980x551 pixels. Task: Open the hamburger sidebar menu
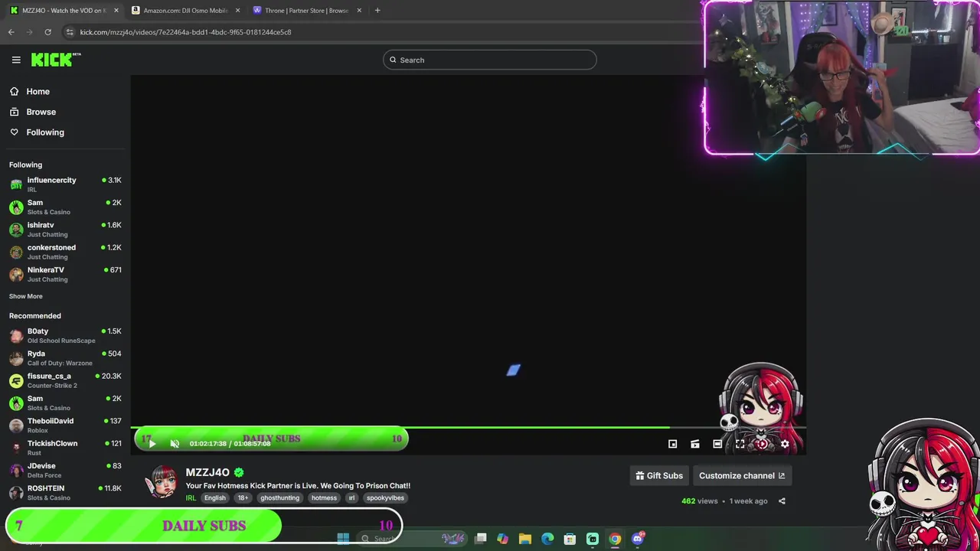point(16,60)
